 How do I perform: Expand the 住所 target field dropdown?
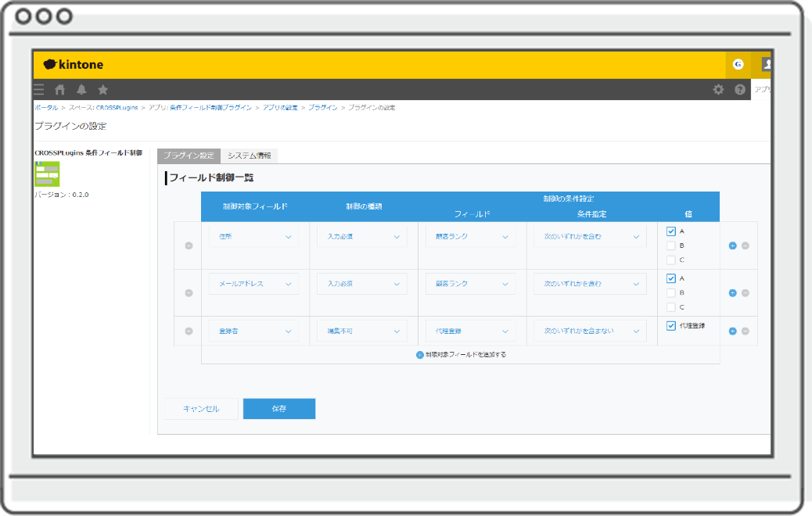pyautogui.click(x=253, y=237)
